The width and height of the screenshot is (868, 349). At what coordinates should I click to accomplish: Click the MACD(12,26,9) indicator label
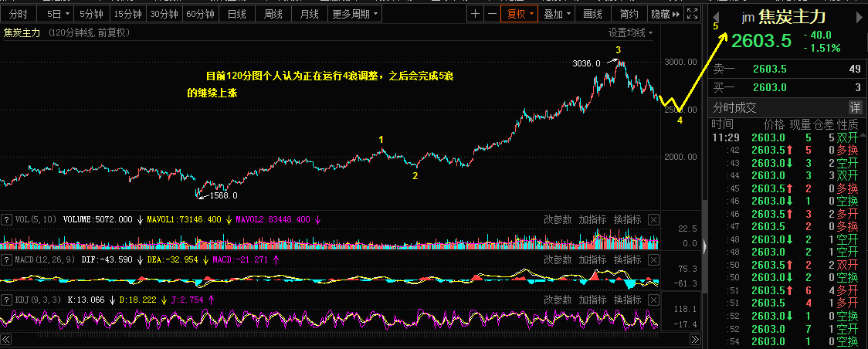point(46,259)
